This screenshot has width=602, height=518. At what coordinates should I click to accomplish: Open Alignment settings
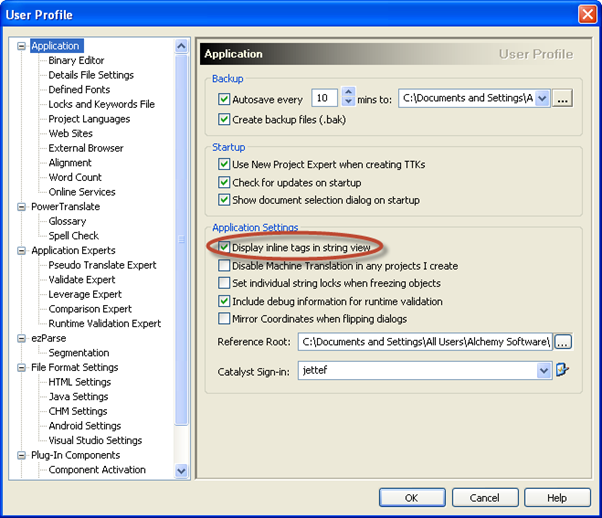pos(70,163)
